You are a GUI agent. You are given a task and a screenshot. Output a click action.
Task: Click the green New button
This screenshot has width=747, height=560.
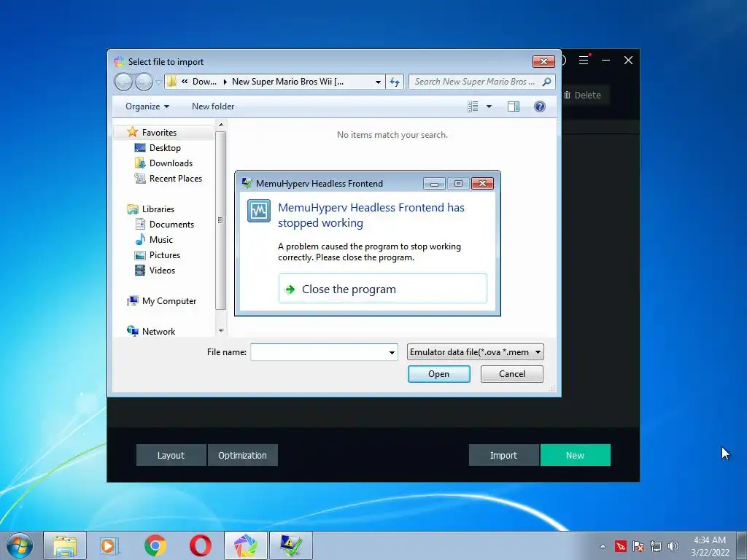tap(575, 455)
